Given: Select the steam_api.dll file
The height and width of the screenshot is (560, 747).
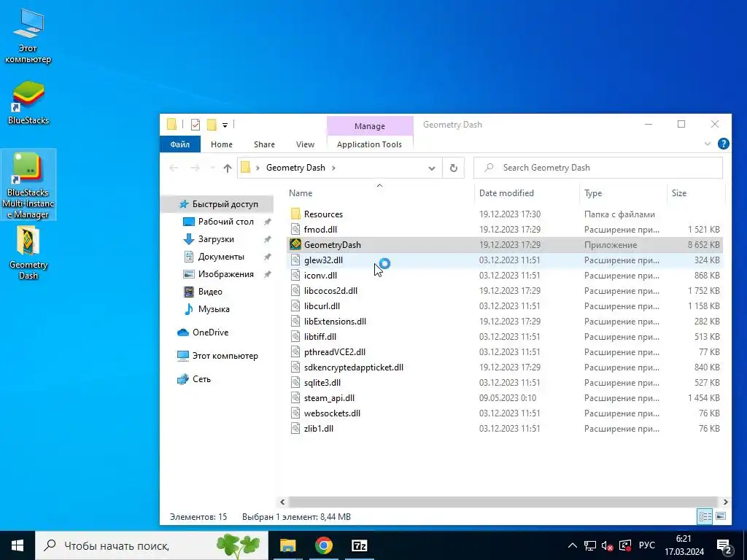Looking at the screenshot, I should pyautogui.click(x=329, y=398).
